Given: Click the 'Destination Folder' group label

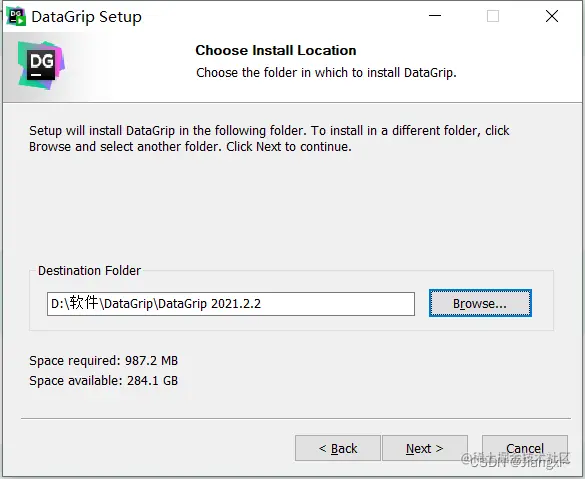Looking at the screenshot, I should coord(89,270).
